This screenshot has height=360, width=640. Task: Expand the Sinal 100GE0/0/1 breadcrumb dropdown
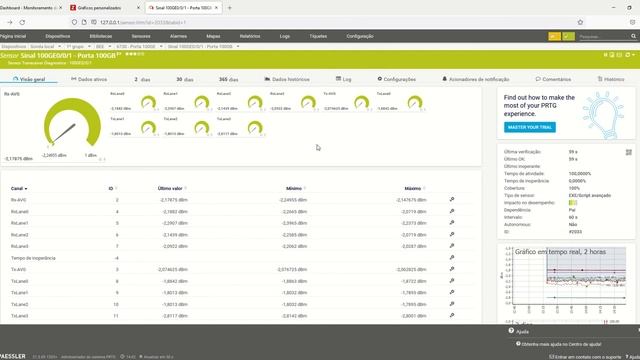coord(238,47)
